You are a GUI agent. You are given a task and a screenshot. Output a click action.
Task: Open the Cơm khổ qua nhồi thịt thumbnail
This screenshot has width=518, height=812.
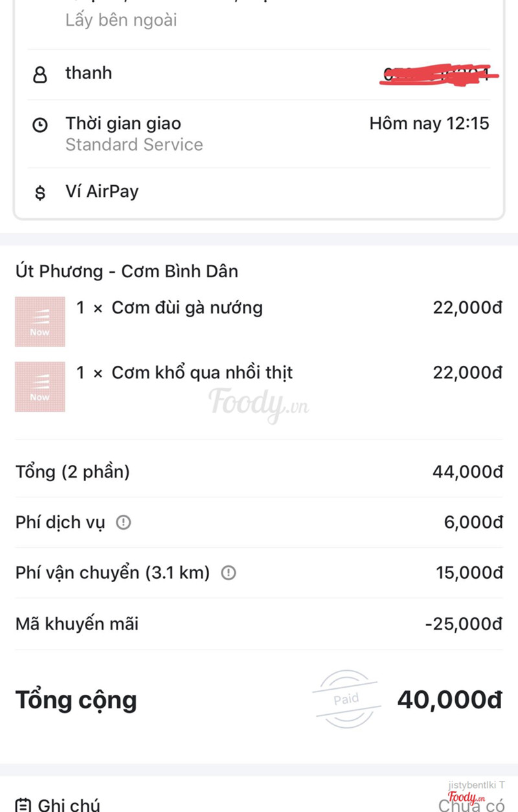[40, 387]
